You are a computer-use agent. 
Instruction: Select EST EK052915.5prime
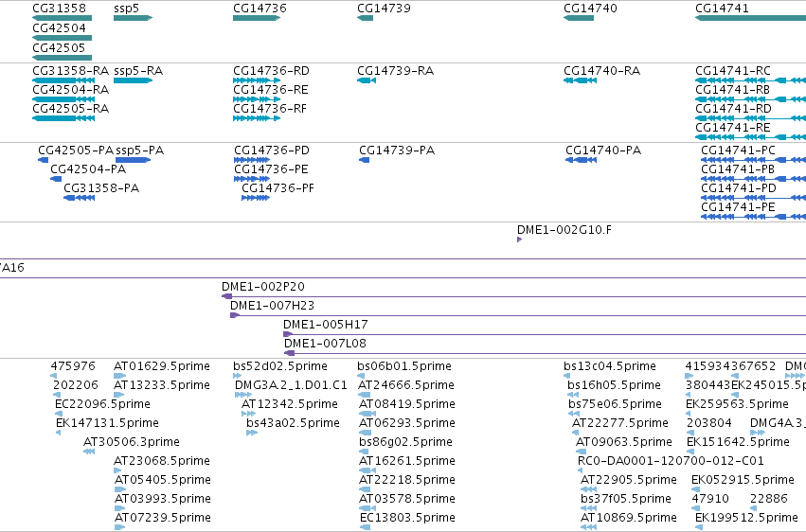695,490
